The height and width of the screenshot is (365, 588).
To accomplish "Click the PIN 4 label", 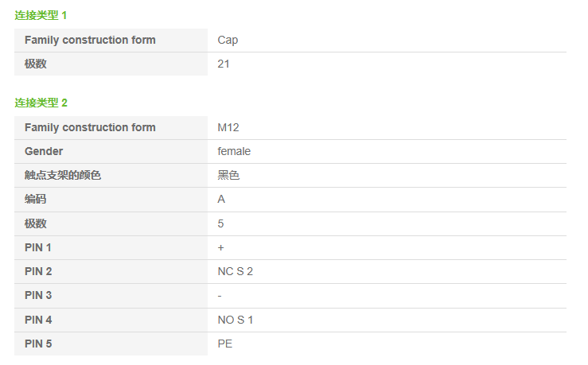I will tap(38, 320).
